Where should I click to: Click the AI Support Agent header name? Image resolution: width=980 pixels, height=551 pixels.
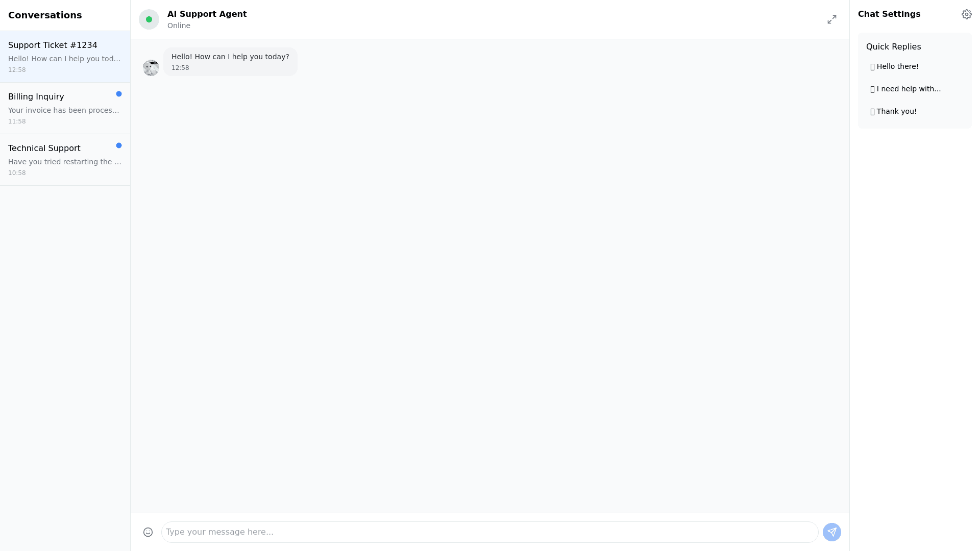207,14
